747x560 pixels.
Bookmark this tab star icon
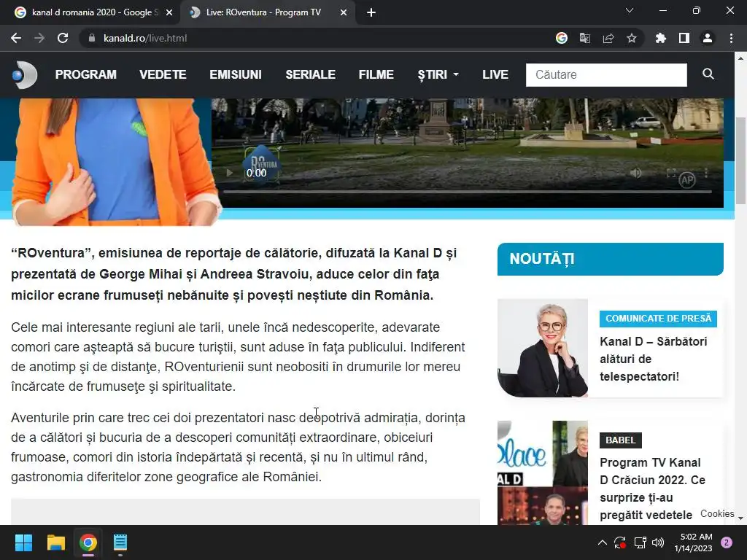[x=632, y=38]
